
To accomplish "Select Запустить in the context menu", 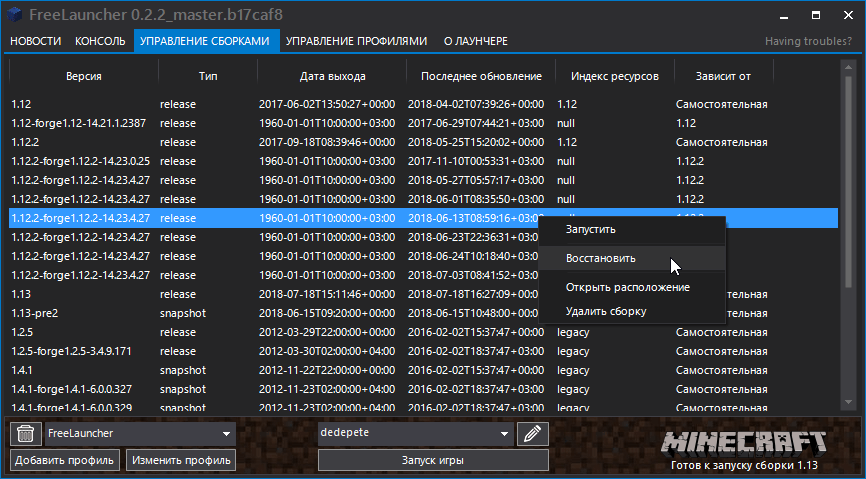I will [591, 230].
